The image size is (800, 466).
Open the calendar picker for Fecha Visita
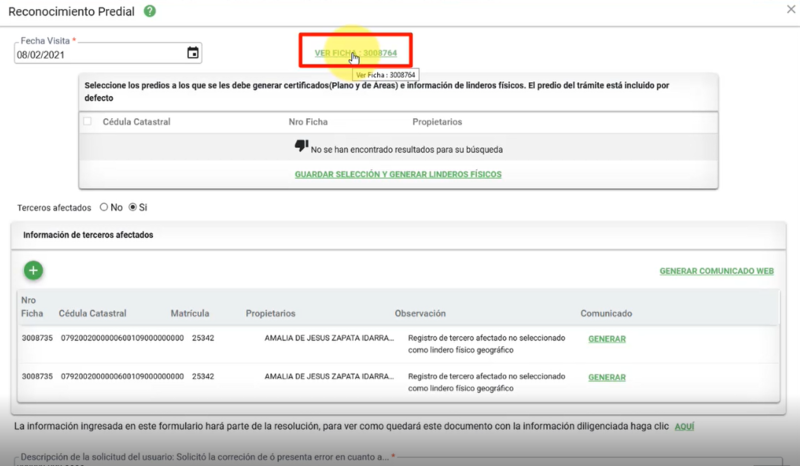click(192, 53)
